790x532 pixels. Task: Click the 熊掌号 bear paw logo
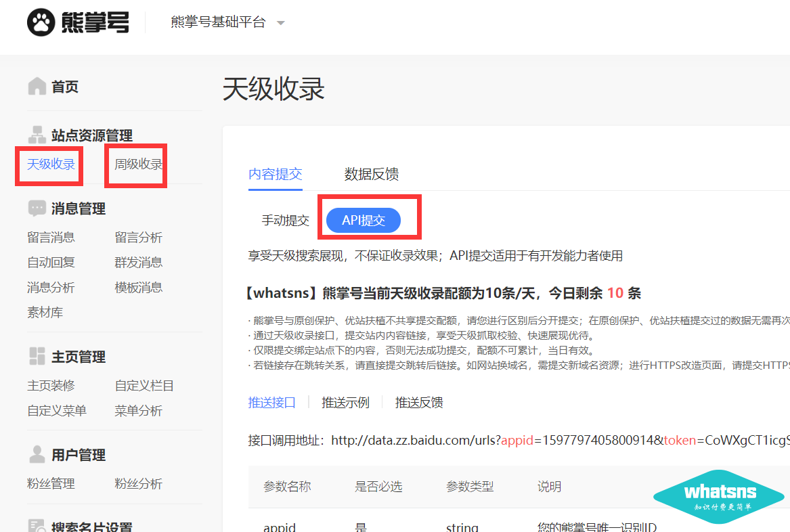pyautogui.click(x=41, y=22)
